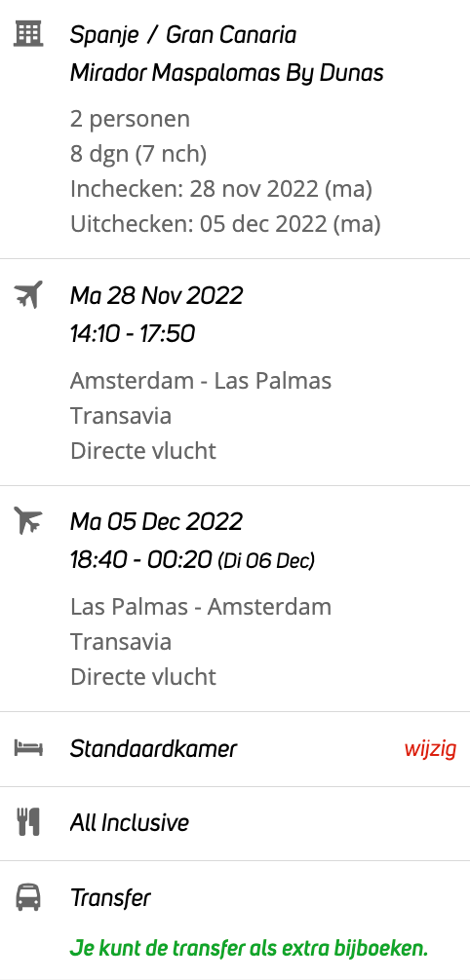Click the green transfer bijboeken message
Viewport: 470px width, 980px height.
(x=249, y=948)
